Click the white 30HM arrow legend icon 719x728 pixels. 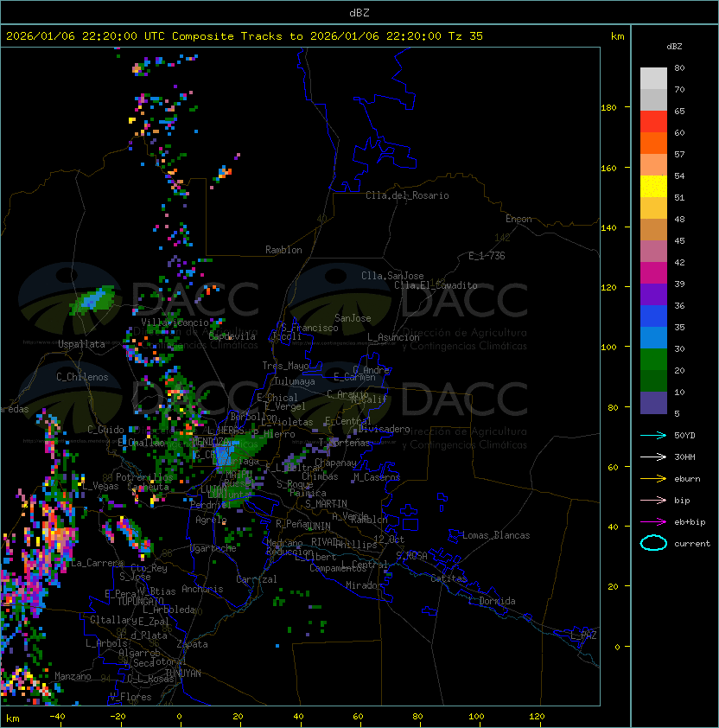(x=653, y=457)
